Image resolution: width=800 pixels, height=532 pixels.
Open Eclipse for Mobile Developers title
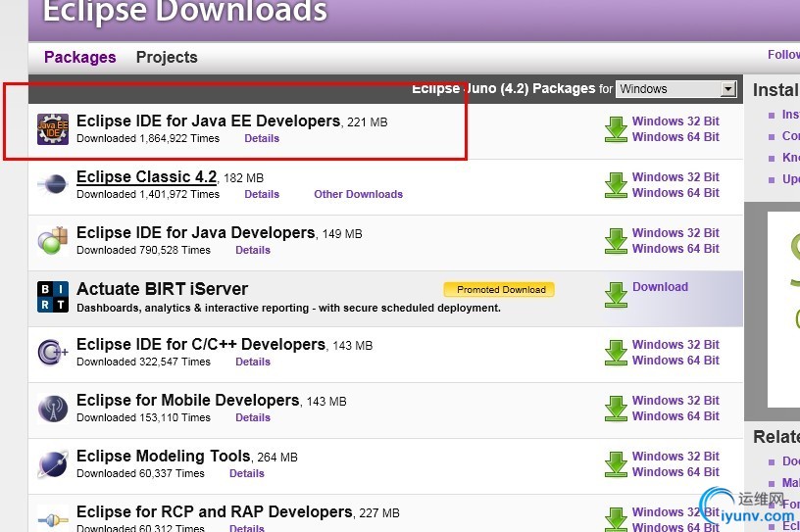point(188,401)
